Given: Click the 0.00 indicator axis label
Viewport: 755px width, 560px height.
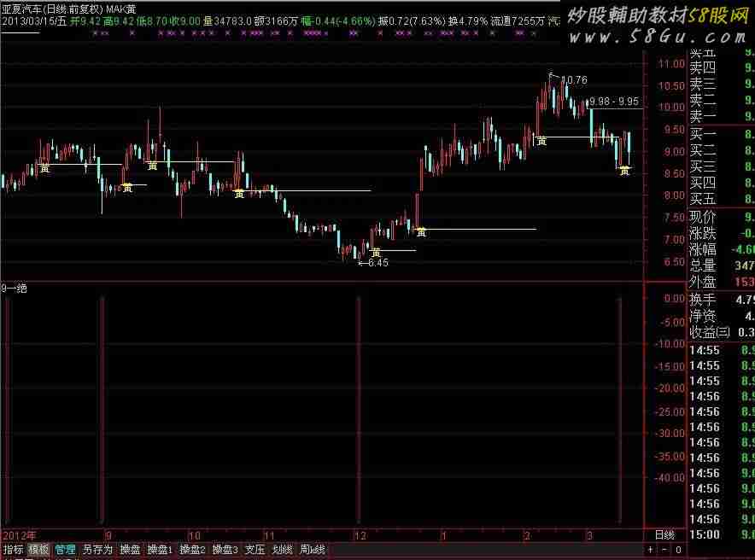Looking at the screenshot, I should click(x=674, y=299).
